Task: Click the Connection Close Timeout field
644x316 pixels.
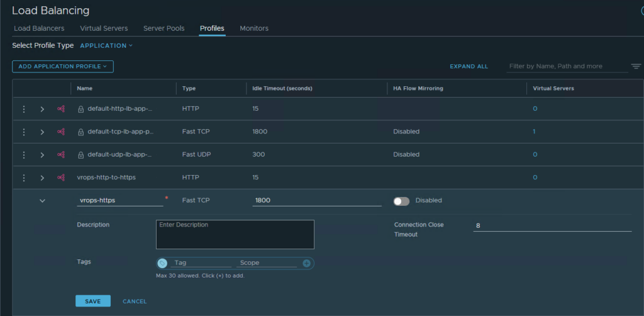Action: (552, 225)
